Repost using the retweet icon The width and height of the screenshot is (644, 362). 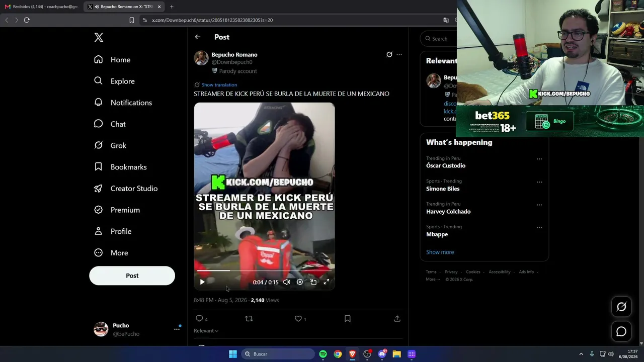tap(249, 319)
